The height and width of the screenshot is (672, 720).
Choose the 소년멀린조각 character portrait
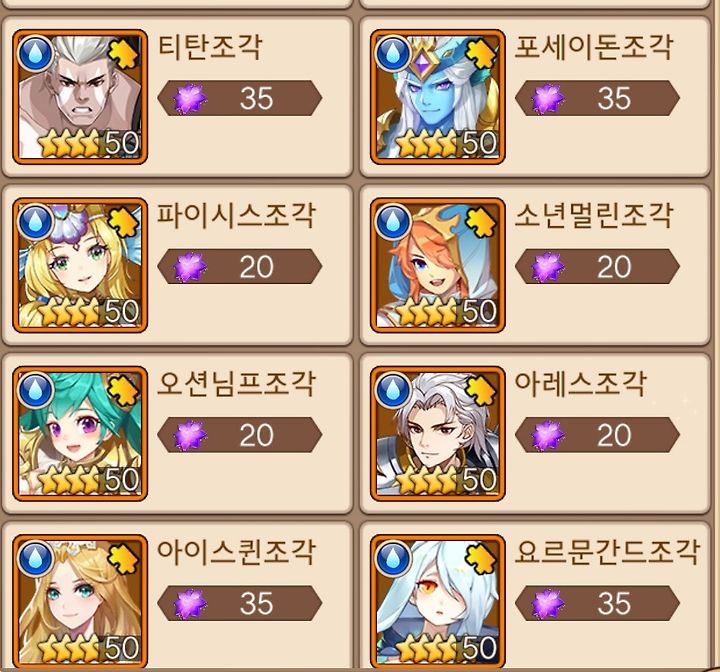pyautogui.click(x=438, y=265)
